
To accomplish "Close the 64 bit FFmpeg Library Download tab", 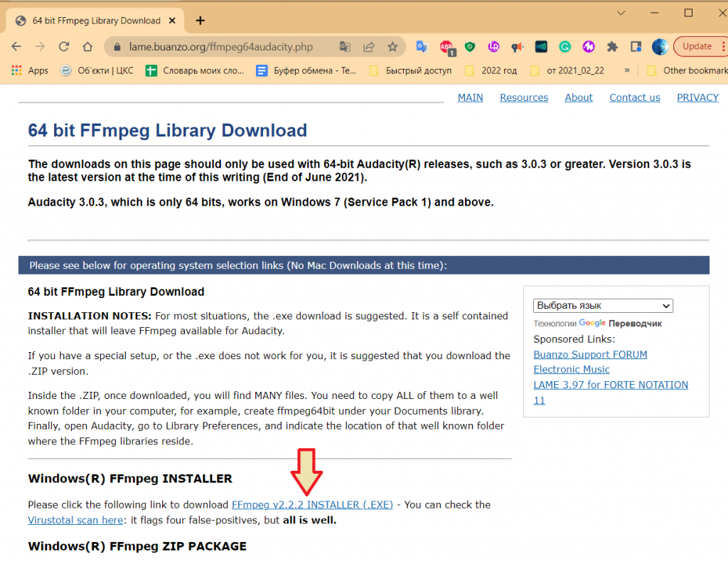I will [x=172, y=21].
